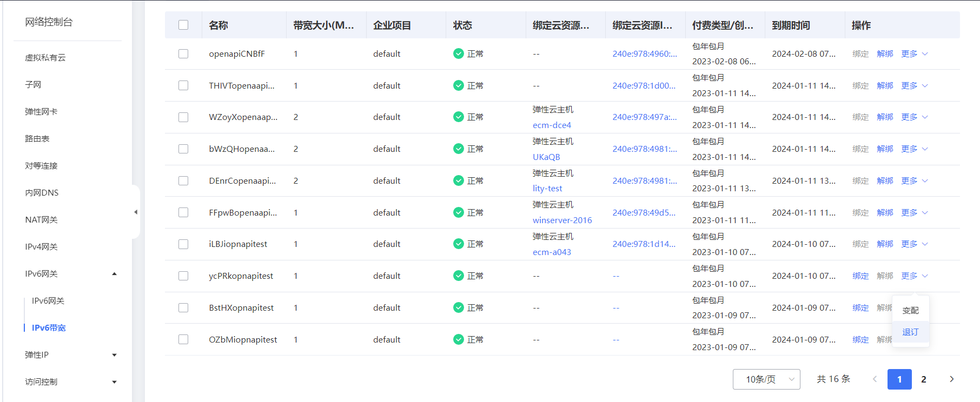Select the BstHXopnapitest row checkbox
Screen dimensions: 980x402
click(183, 308)
